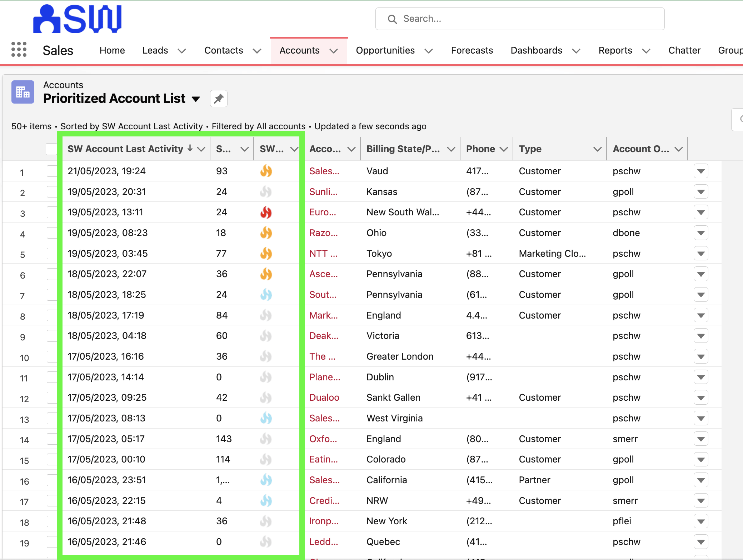Open the list view selector dropdown

click(196, 99)
